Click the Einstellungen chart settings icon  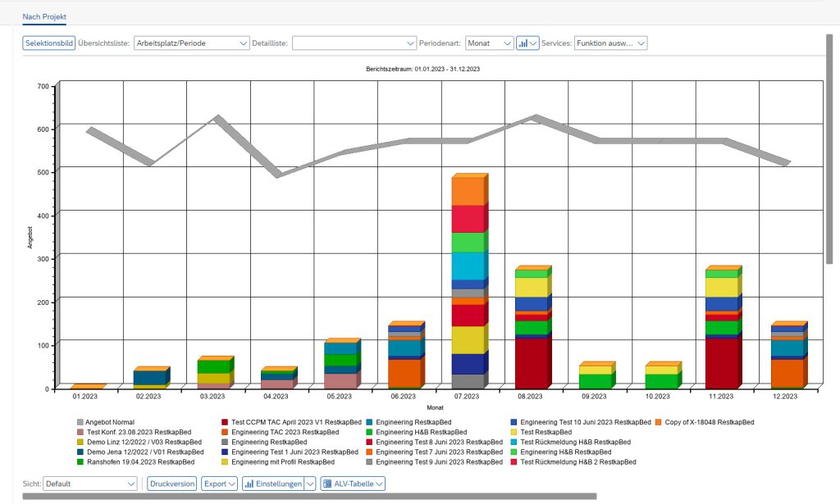pyautogui.click(x=273, y=484)
